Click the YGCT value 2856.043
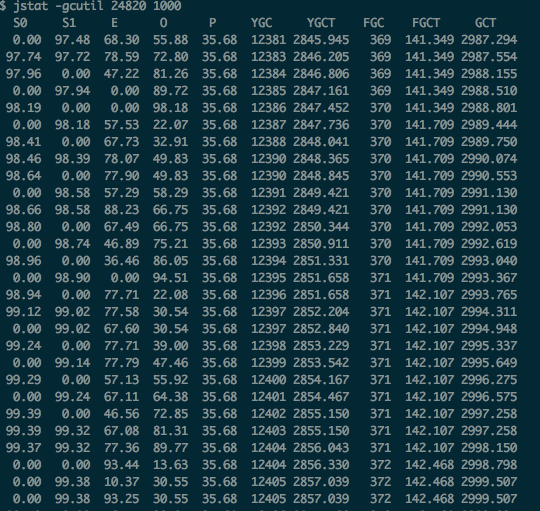 321,448
